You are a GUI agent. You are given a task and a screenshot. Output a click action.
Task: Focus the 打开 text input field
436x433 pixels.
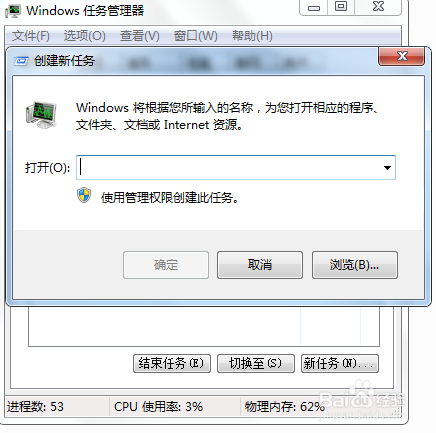click(x=228, y=168)
